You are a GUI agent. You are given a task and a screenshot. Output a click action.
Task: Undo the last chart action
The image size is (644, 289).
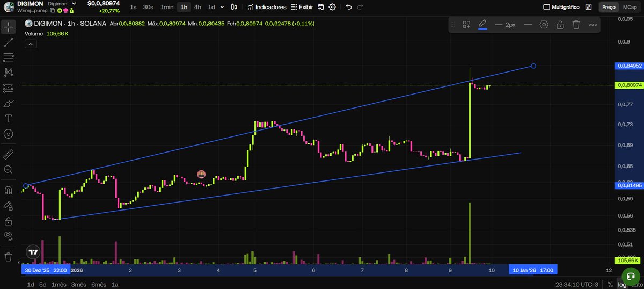click(x=349, y=7)
